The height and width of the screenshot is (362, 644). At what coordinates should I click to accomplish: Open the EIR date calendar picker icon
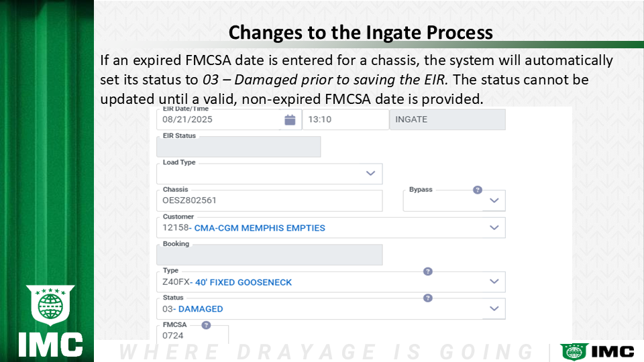(x=290, y=120)
